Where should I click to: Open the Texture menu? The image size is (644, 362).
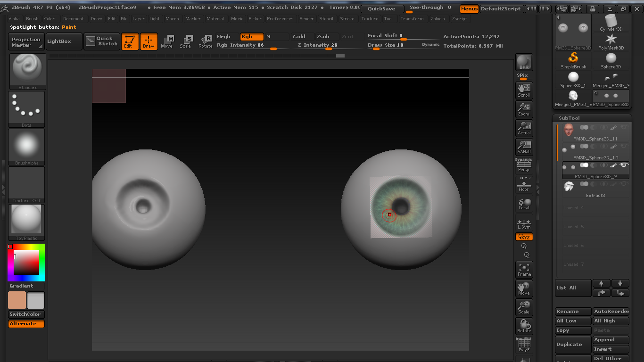(370, 19)
